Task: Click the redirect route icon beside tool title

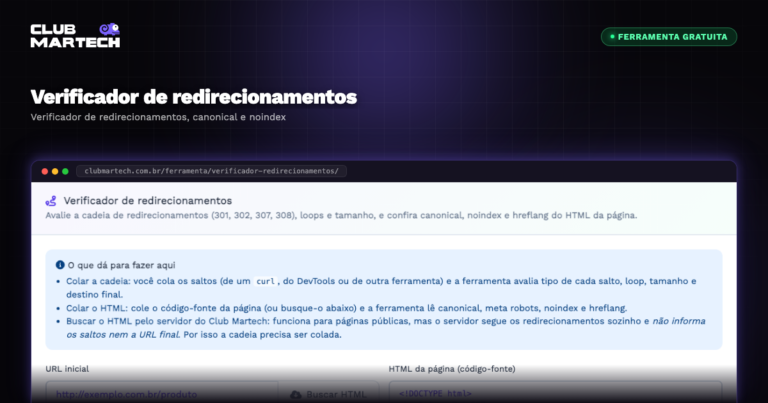Action: tap(51, 201)
